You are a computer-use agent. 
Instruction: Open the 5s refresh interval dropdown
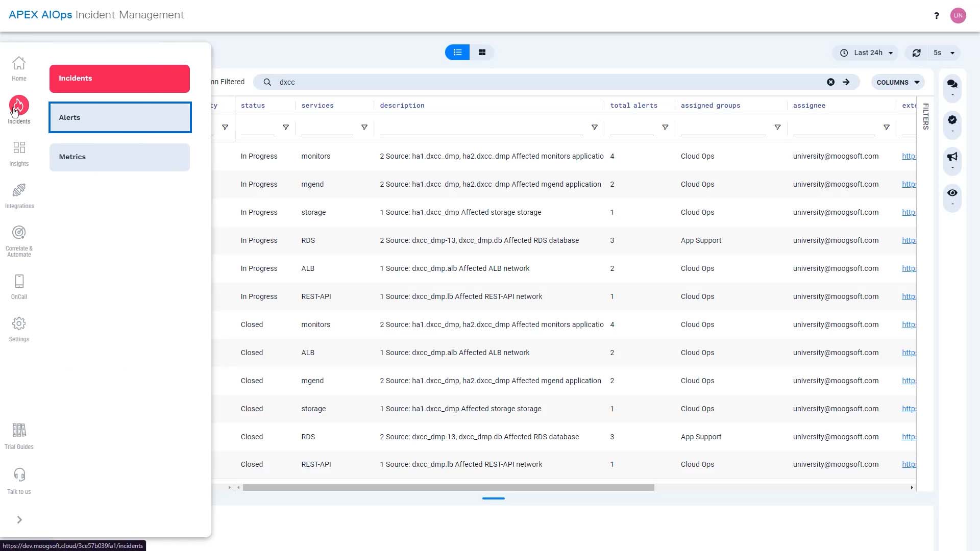click(x=944, y=53)
